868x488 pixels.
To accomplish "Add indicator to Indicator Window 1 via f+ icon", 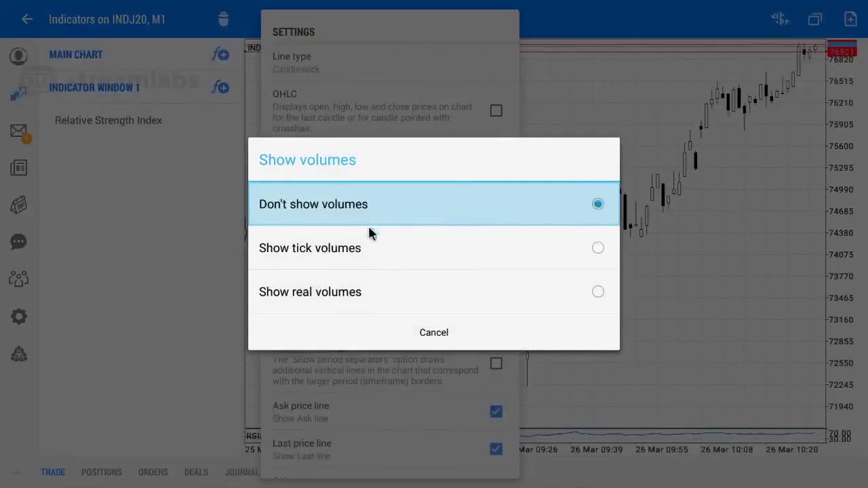I will 220,87.
